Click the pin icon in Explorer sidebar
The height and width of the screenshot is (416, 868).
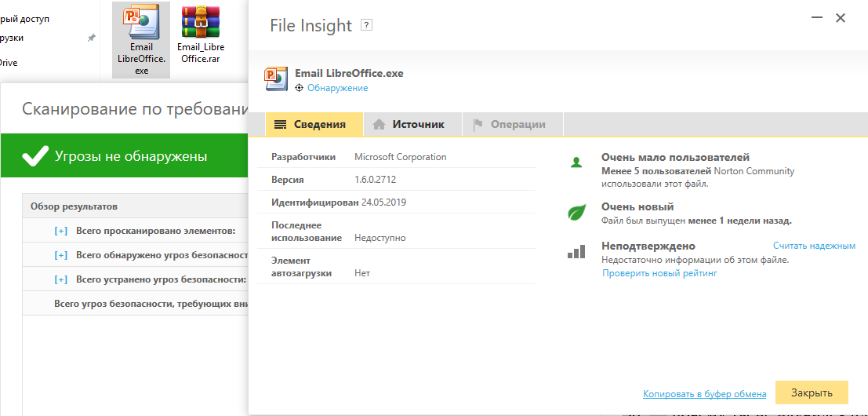click(91, 38)
